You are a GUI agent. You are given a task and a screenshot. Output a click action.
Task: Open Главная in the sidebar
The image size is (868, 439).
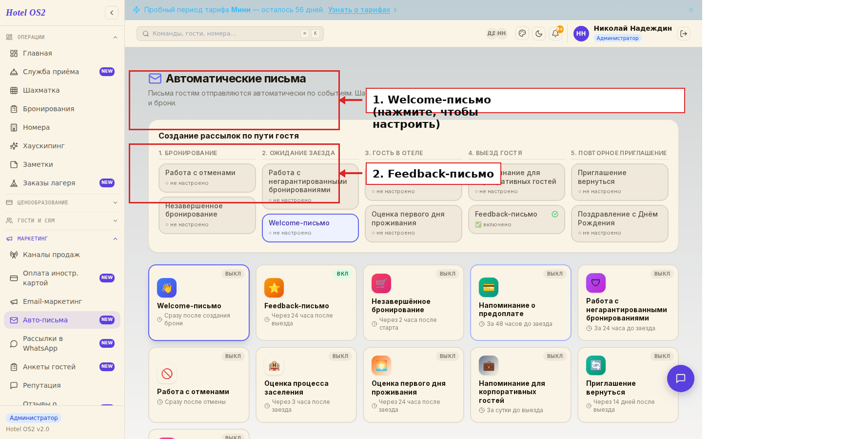tap(62, 53)
